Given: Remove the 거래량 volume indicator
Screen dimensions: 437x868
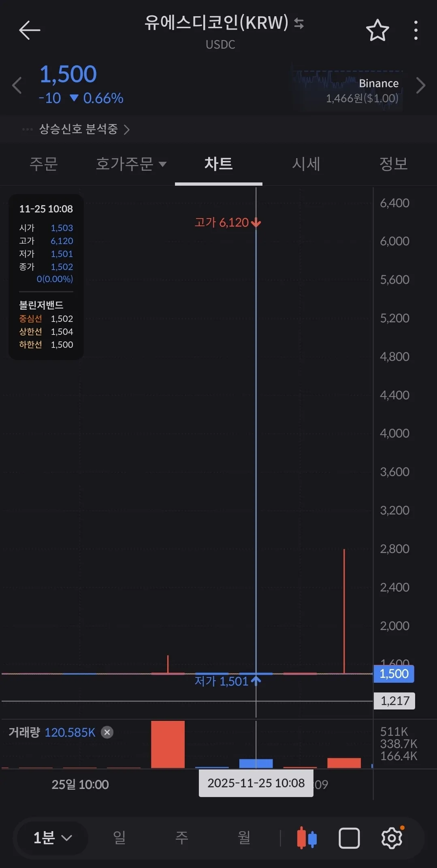Looking at the screenshot, I should [x=107, y=732].
